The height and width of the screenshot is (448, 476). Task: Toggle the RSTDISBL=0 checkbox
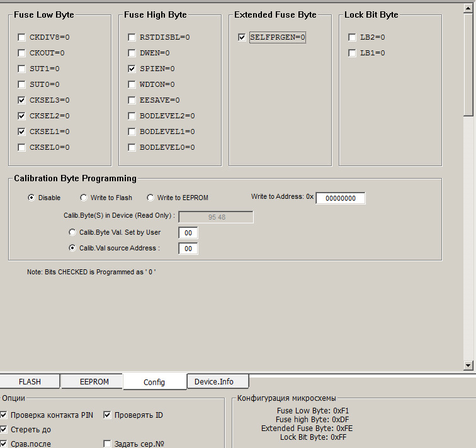(132, 37)
